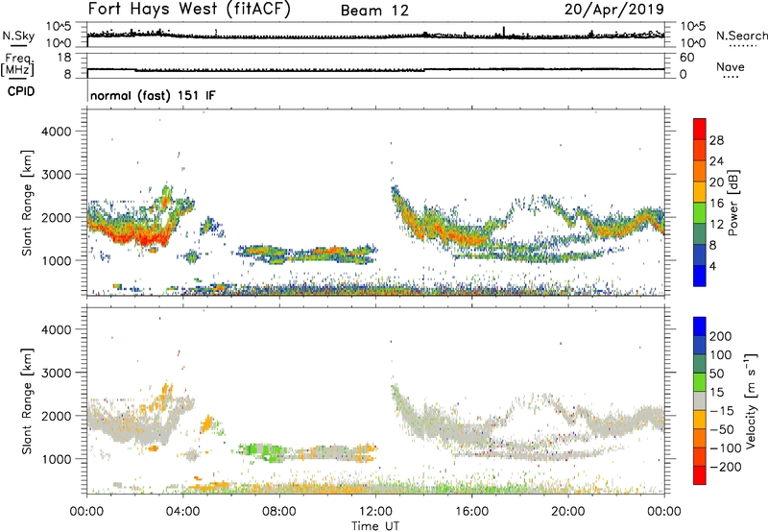Click the '08:00' time axis tick label
Image resolution: width=768 pixels, height=532 pixels.
point(279,512)
